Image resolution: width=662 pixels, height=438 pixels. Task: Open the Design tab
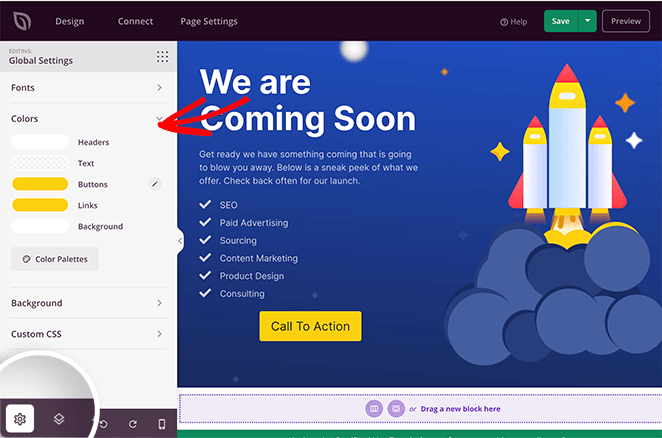coord(70,21)
